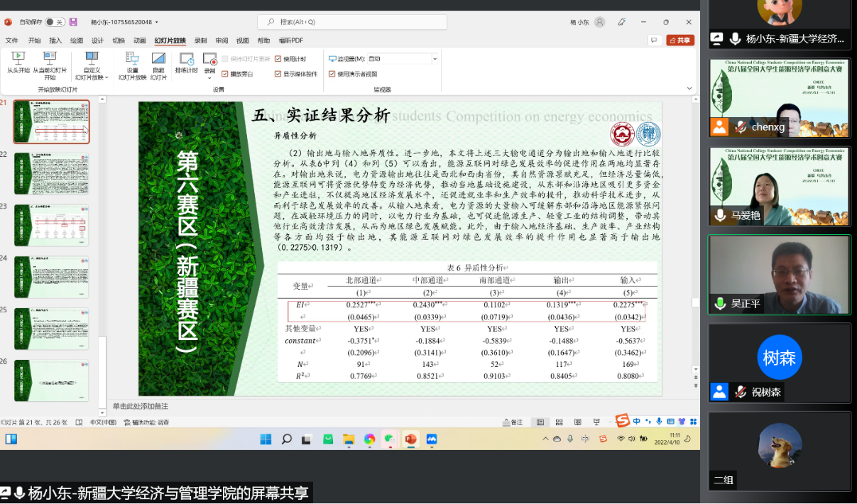Select slide 26 thumbnail
857x504 pixels.
[52, 381]
